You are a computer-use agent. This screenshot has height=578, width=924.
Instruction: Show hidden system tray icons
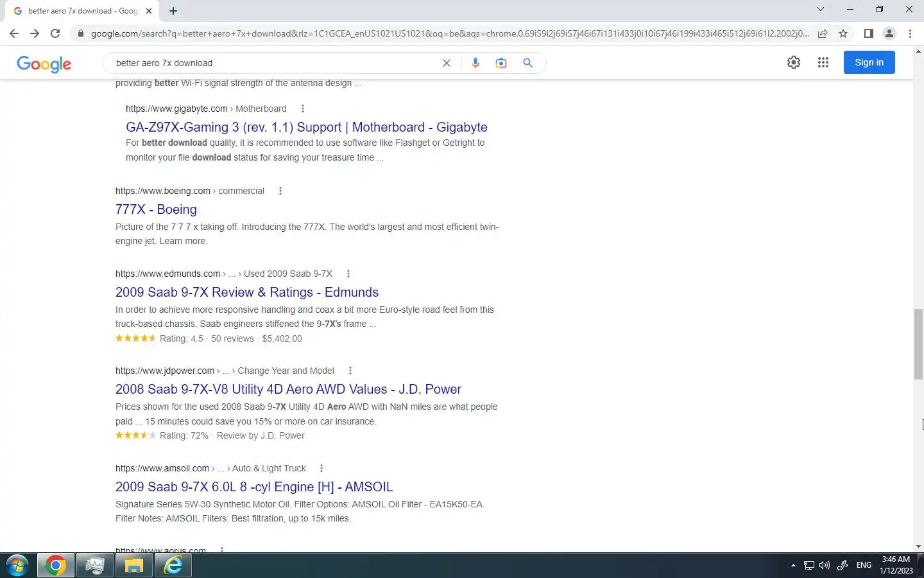(x=793, y=566)
